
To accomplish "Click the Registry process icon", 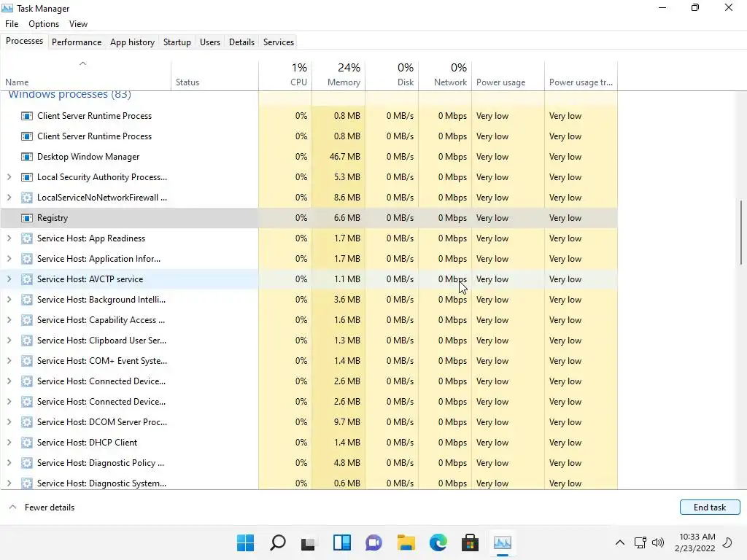I will 27,218.
